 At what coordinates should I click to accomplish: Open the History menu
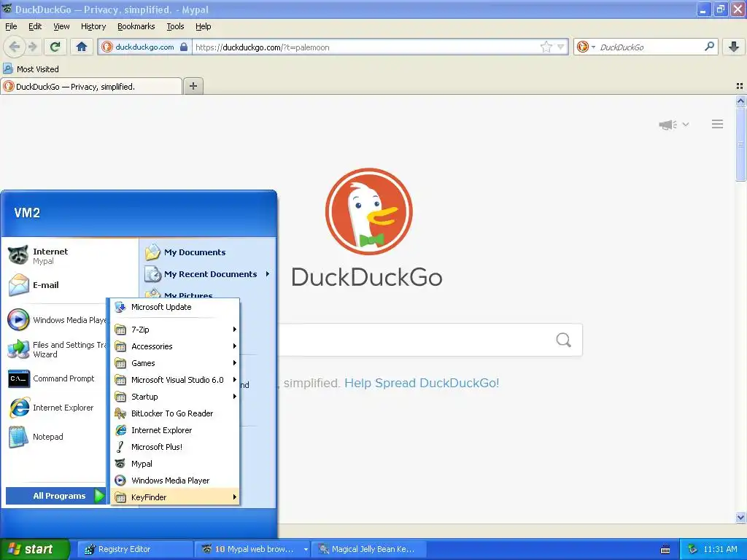(x=93, y=26)
